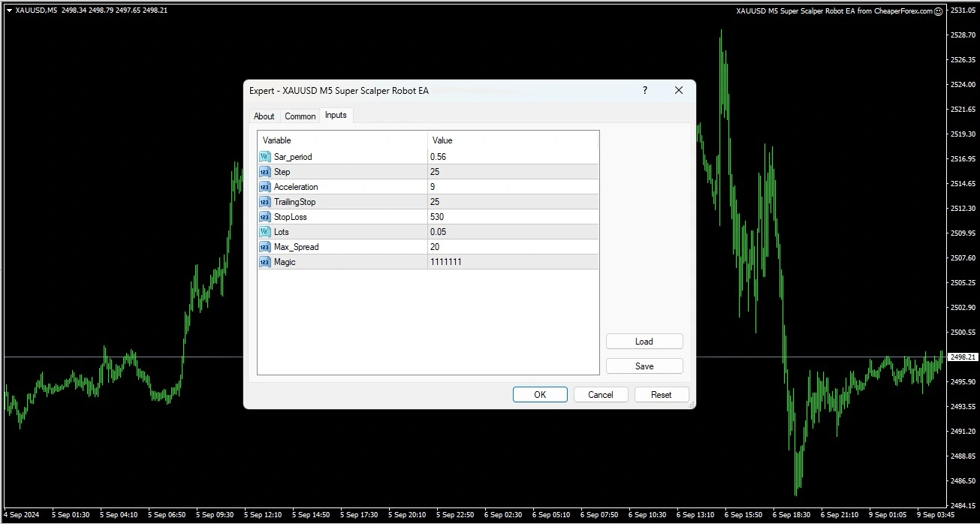The height and width of the screenshot is (524, 980).
Task: Click the dialog help question mark
Action: pos(644,90)
